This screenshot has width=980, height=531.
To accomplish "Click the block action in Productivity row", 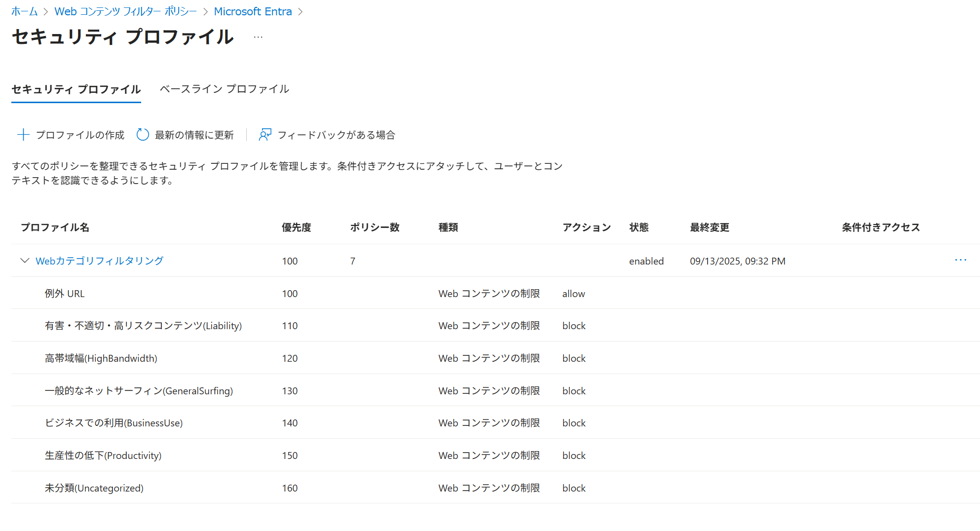I will 574,455.
